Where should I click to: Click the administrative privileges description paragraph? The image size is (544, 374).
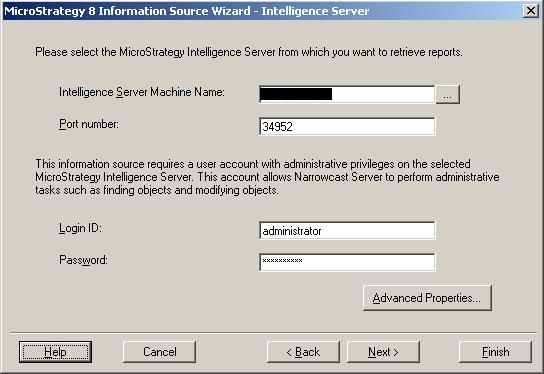click(267, 177)
